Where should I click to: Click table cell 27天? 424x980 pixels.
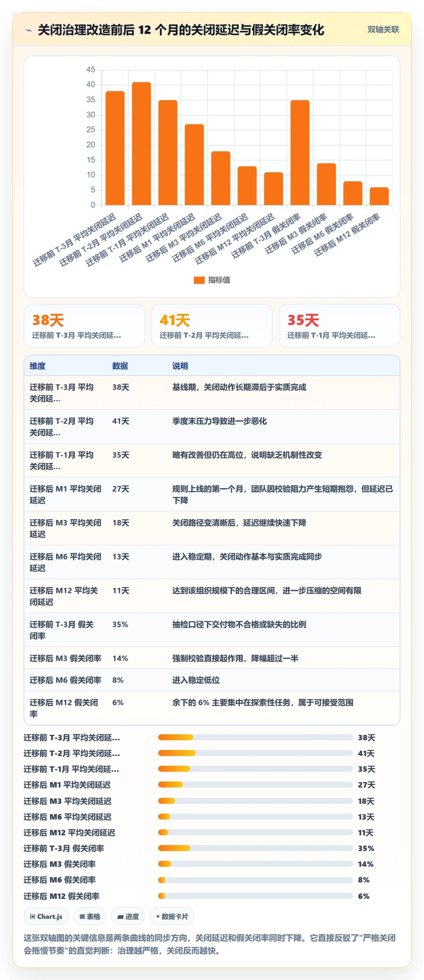(121, 489)
